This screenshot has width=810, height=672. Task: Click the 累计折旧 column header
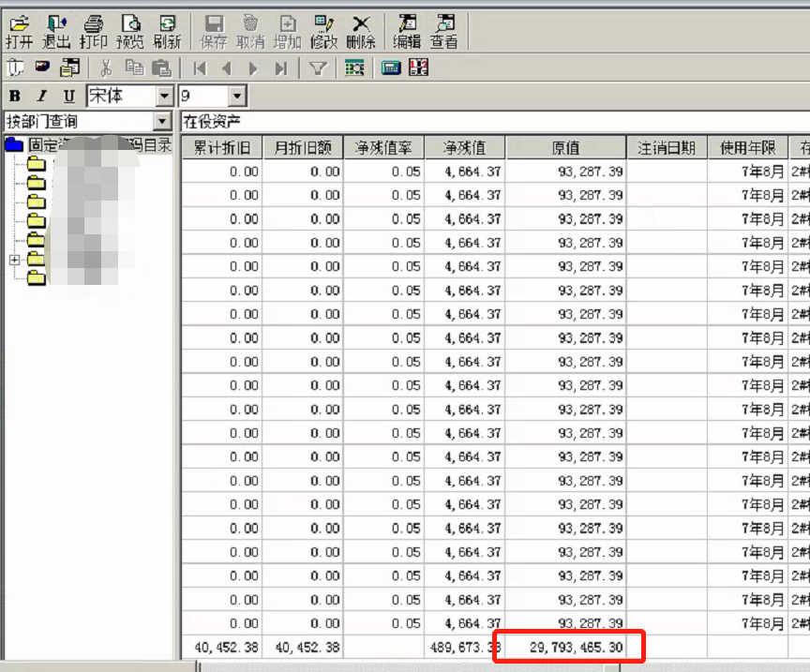pos(222,148)
